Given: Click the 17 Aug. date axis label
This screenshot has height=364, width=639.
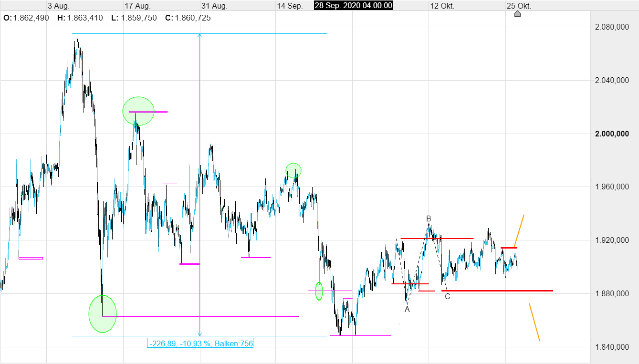Looking at the screenshot, I should (137, 6).
